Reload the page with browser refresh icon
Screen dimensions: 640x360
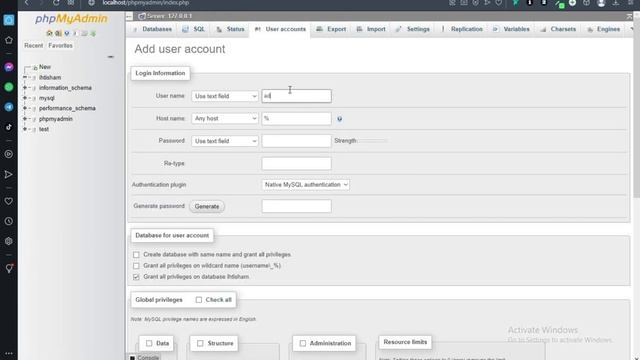click(x=56, y=3)
